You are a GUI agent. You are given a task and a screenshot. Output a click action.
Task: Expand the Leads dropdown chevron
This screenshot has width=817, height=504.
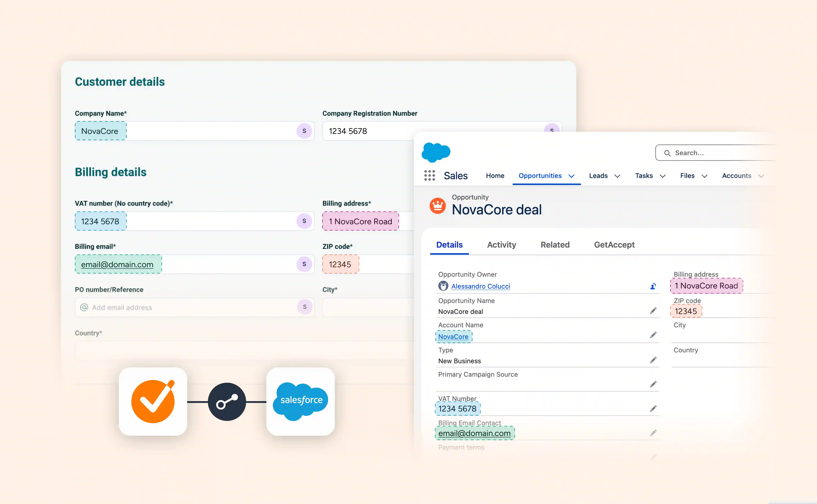617,176
